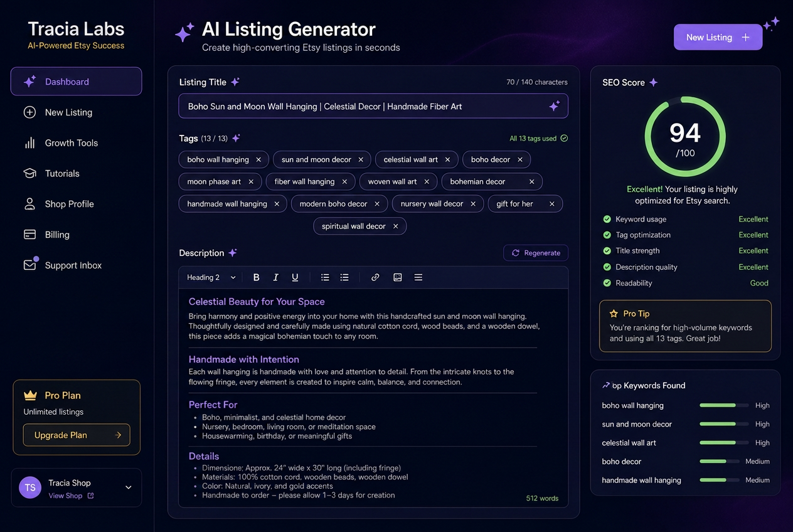
Task: Click sparkle icon next to Description label
Action: [x=233, y=253]
